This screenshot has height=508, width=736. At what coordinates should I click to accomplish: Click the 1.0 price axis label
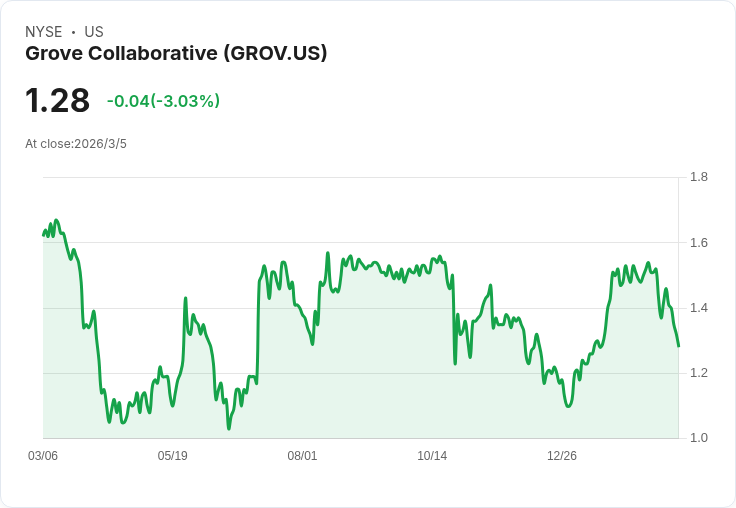tap(699, 438)
